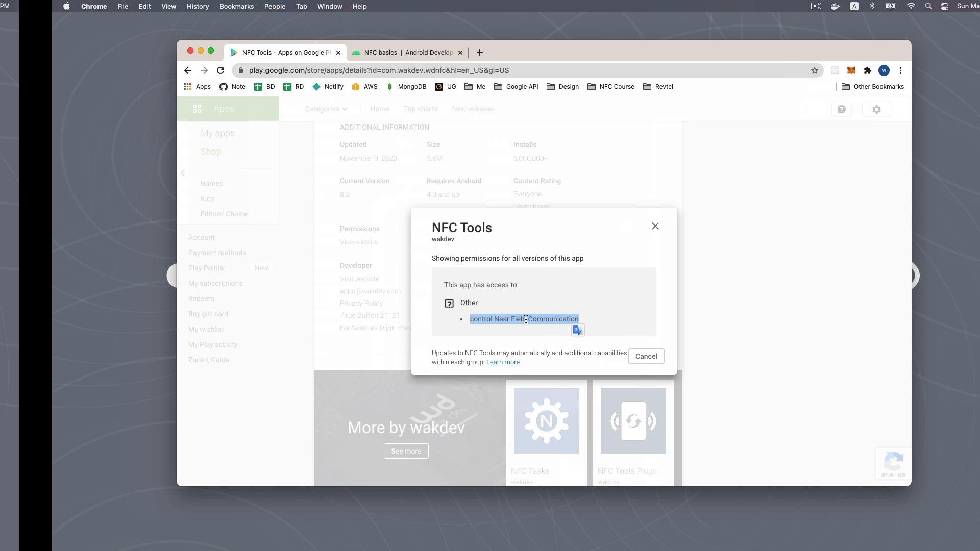Click the Play Store help question mark icon
The width and height of the screenshot is (980, 551).
[841, 109]
